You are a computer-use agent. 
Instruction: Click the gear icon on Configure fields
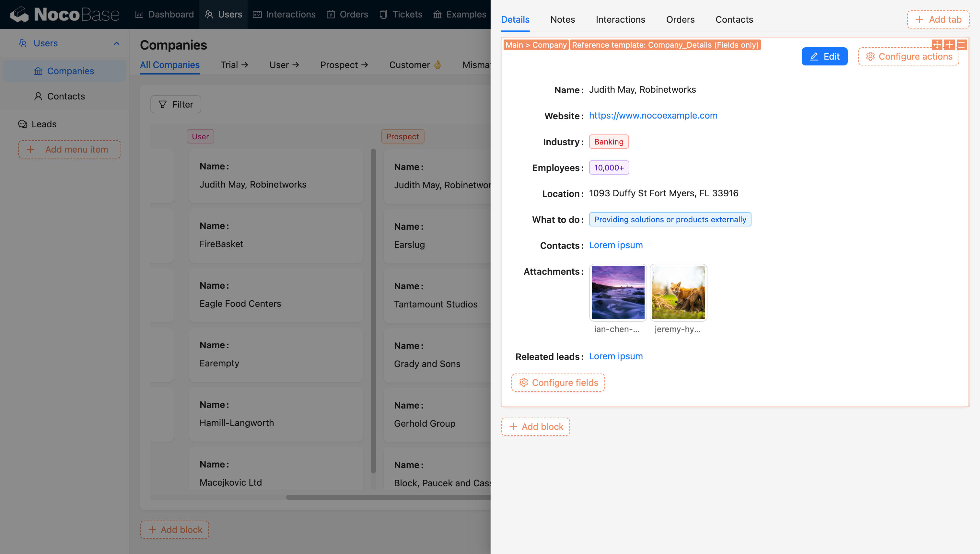tap(524, 382)
